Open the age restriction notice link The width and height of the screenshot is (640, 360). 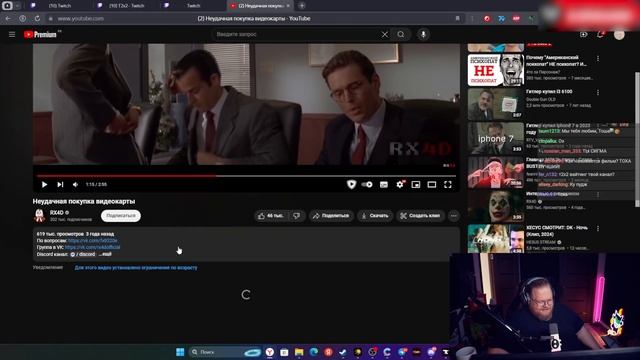[136, 267]
